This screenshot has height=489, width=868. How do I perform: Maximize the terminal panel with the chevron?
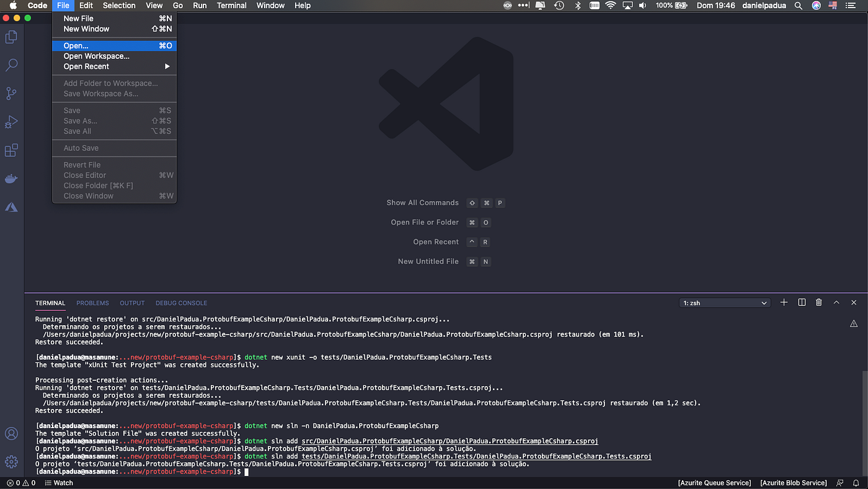(836, 302)
